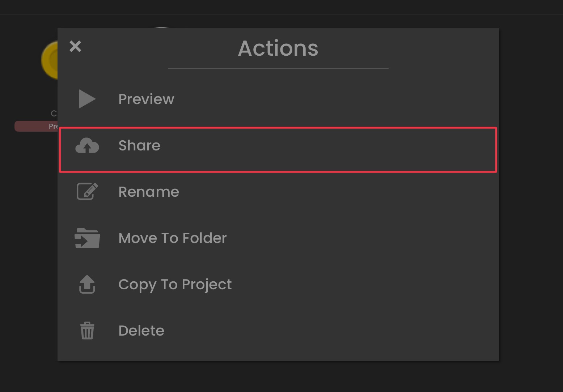Select the Preview text label

pos(146,99)
